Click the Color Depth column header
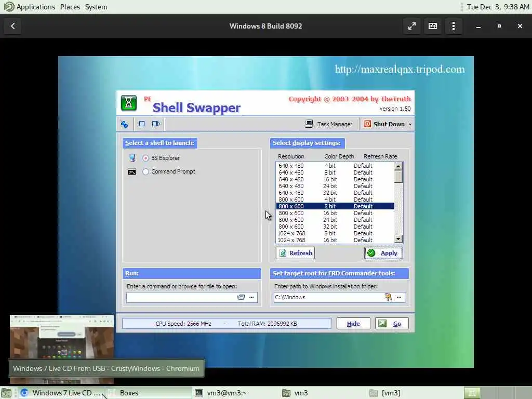The width and height of the screenshot is (532, 399). (x=339, y=156)
